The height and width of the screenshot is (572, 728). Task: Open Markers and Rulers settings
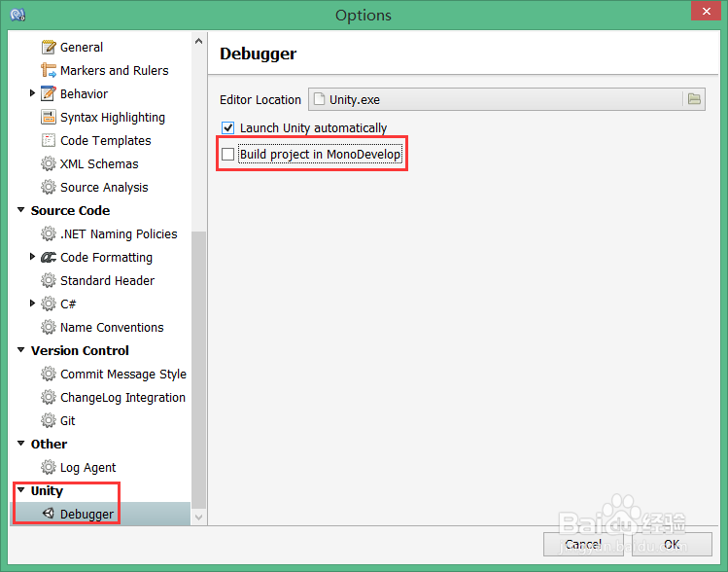(115, 71)
